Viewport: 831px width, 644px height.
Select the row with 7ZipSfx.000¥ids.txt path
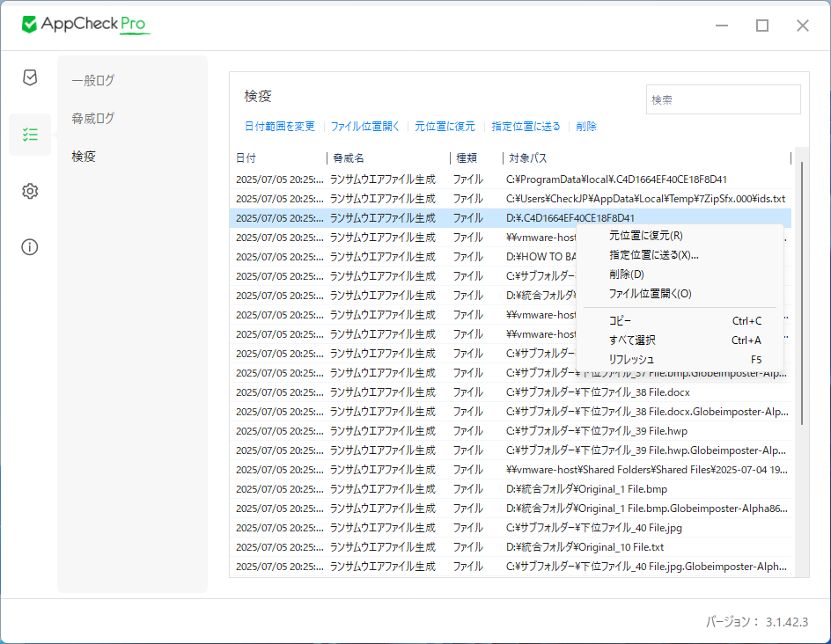pyautogui.click(x=511, y=199)
